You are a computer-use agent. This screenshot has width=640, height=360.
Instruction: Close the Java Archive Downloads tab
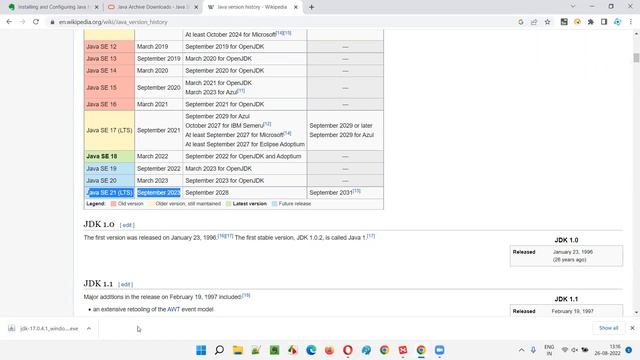coord(196,7)
